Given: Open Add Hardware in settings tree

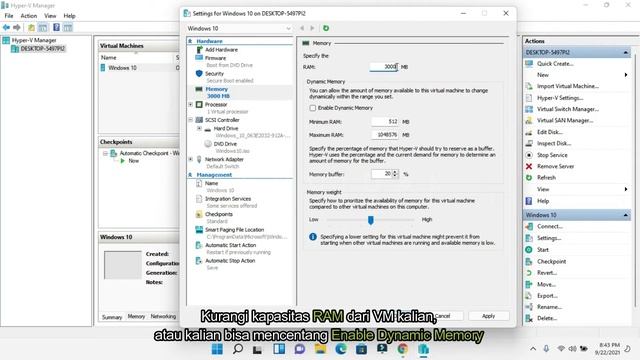Looking at the screenshot, I should click(221, 49).
